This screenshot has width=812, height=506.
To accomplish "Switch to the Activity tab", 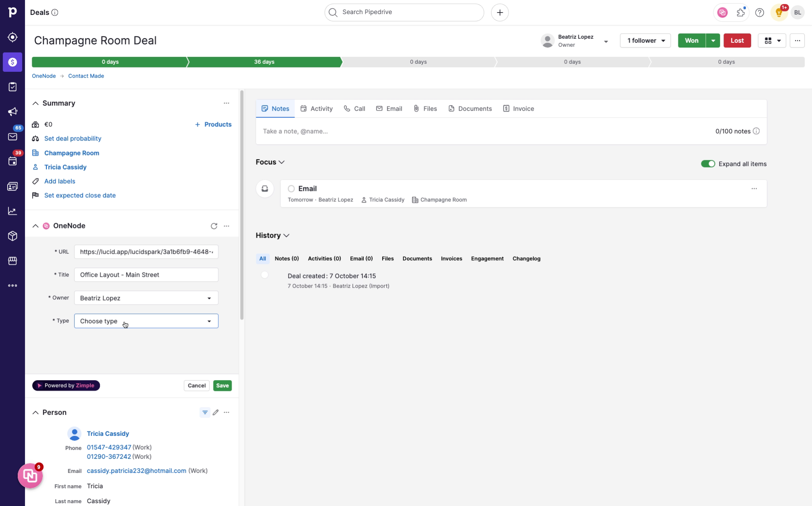I will point(321,109).
